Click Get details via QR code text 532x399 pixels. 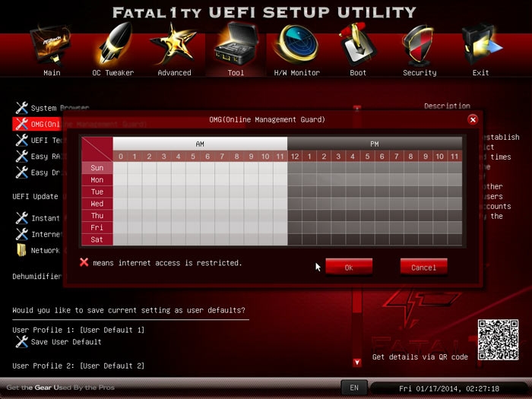tap(420, 357)
